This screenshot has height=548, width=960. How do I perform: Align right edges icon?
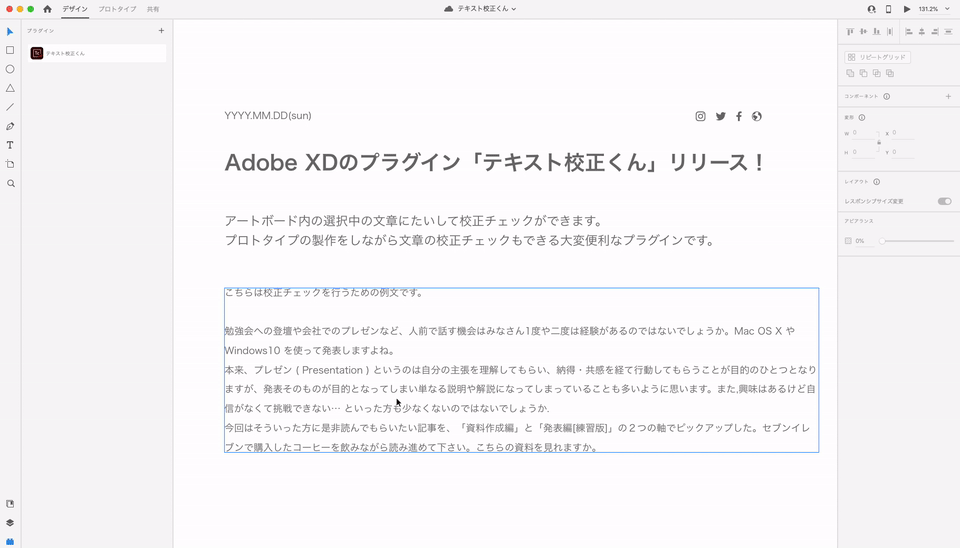(935, 31)
